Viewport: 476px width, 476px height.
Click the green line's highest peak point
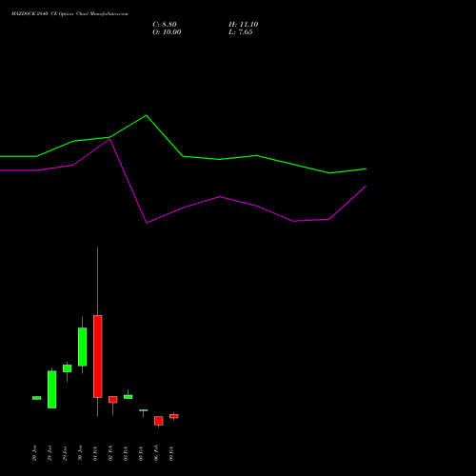coord(147,115)
